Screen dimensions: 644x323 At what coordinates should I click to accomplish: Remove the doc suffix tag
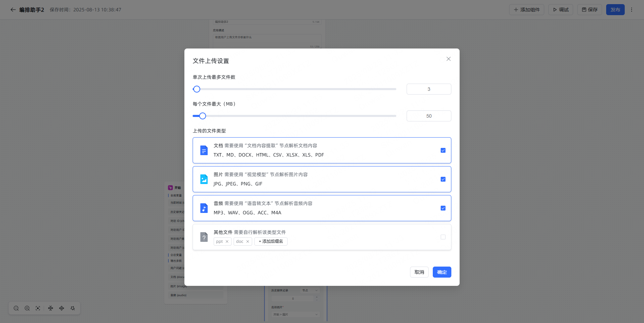[x=248, y=241]
